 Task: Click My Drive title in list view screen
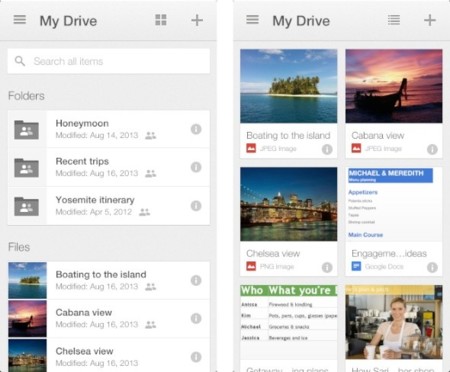click(68, 21)
